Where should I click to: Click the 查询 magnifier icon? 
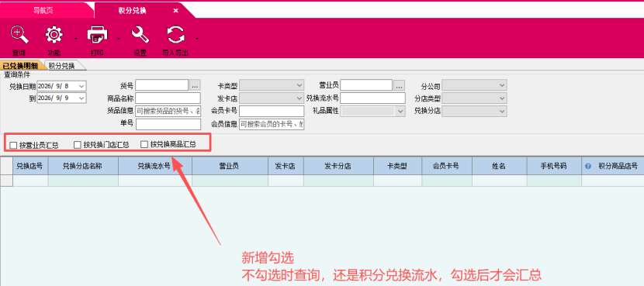tap(19, 34)
